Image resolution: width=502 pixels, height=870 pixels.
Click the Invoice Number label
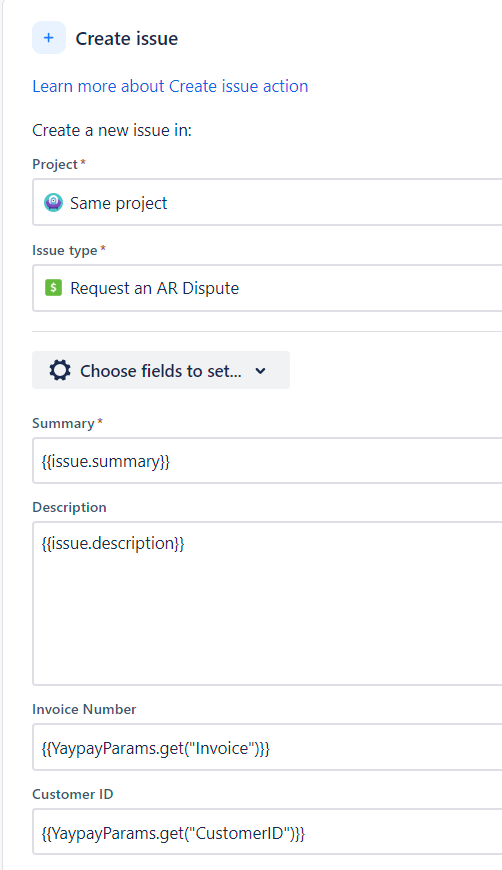pos(84,709)
